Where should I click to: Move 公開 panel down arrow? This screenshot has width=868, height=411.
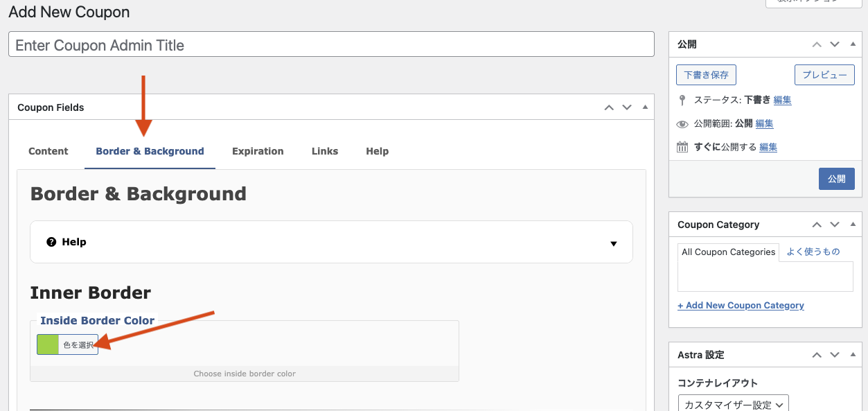click(835, 44)
